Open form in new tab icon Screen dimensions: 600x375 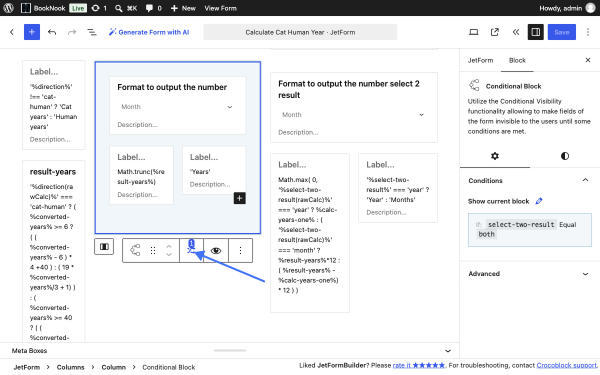tap(495, 32)
